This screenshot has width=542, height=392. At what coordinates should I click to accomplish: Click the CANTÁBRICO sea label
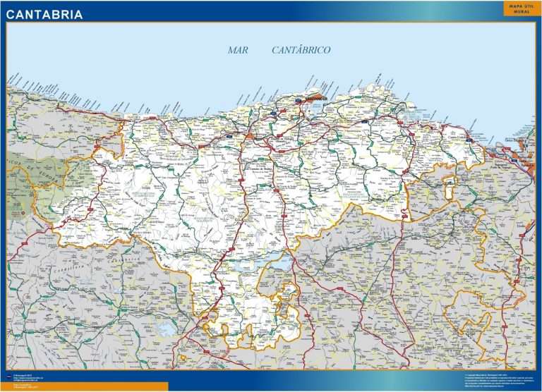301,50
